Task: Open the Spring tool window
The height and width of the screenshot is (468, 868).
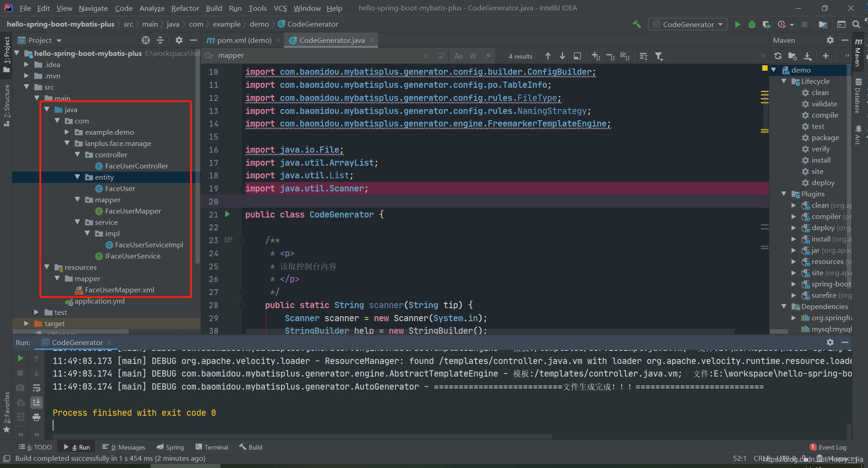Action: point(170,447)
